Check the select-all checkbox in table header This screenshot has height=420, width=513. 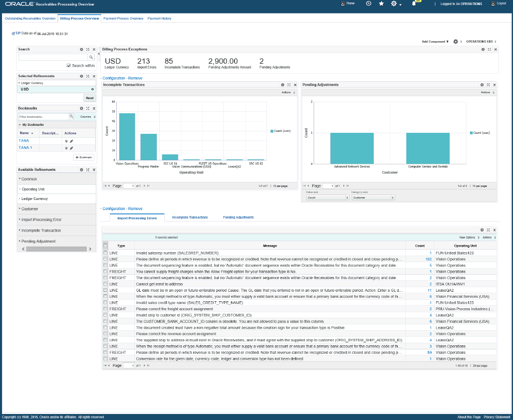point(105,246)
